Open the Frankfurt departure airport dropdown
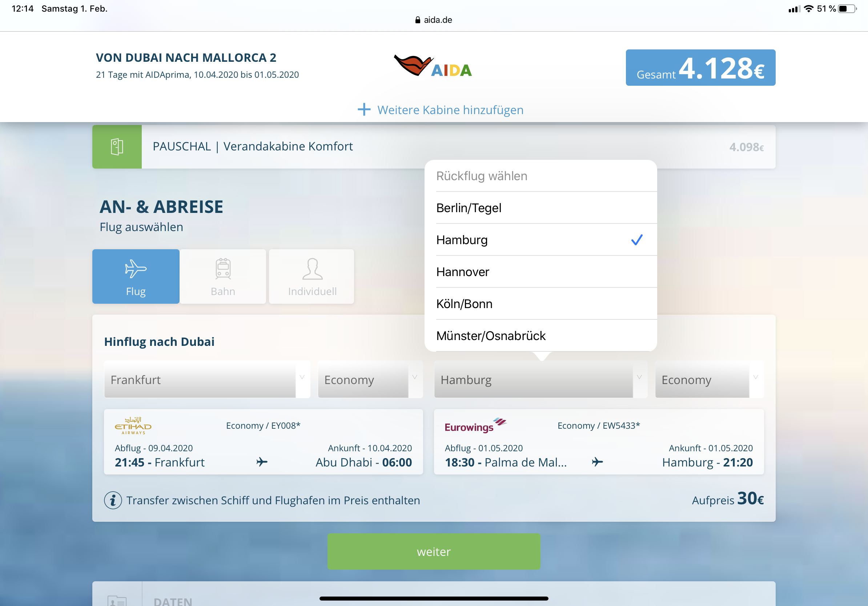 coord(207,379)
